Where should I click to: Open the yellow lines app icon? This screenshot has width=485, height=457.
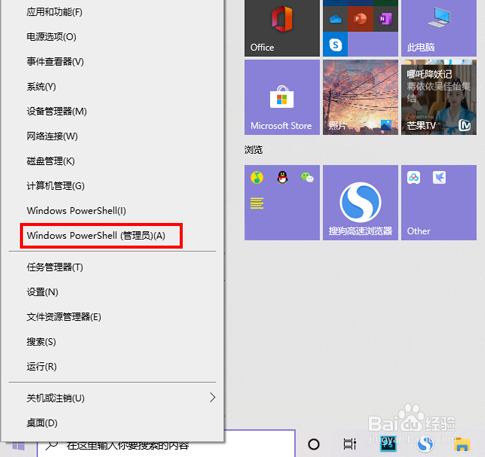coord(257,203)
